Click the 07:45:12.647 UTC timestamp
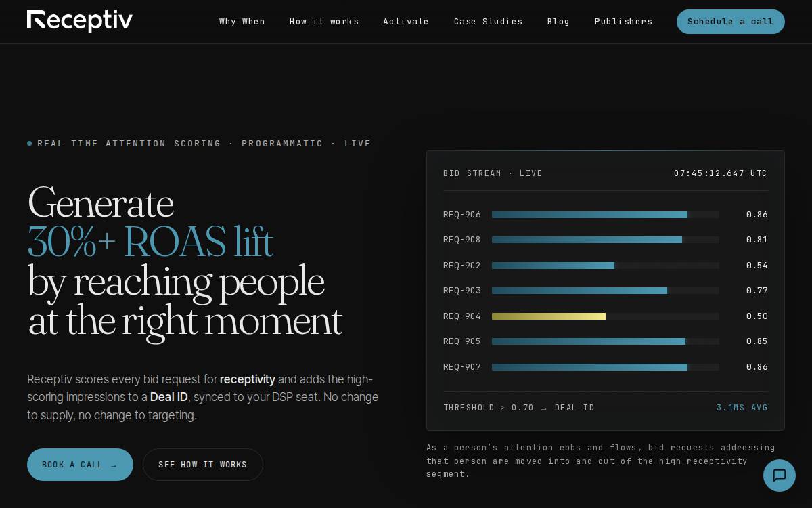812x508 pixels. point(721,173)
